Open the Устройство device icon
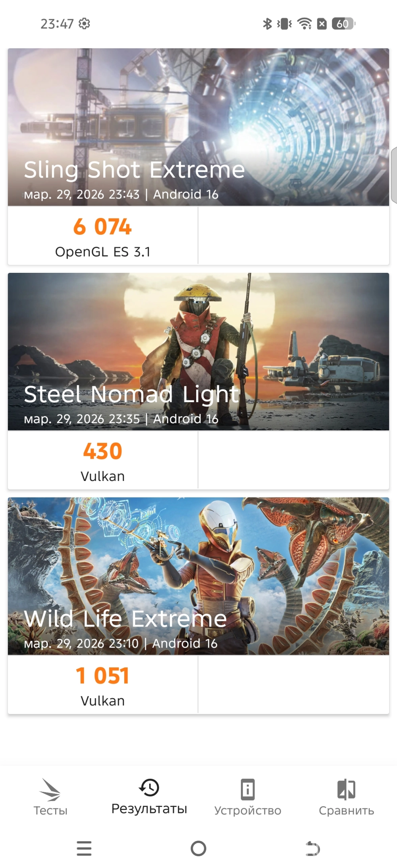Viewport: 397px width, 868px height. pos(248,789)
